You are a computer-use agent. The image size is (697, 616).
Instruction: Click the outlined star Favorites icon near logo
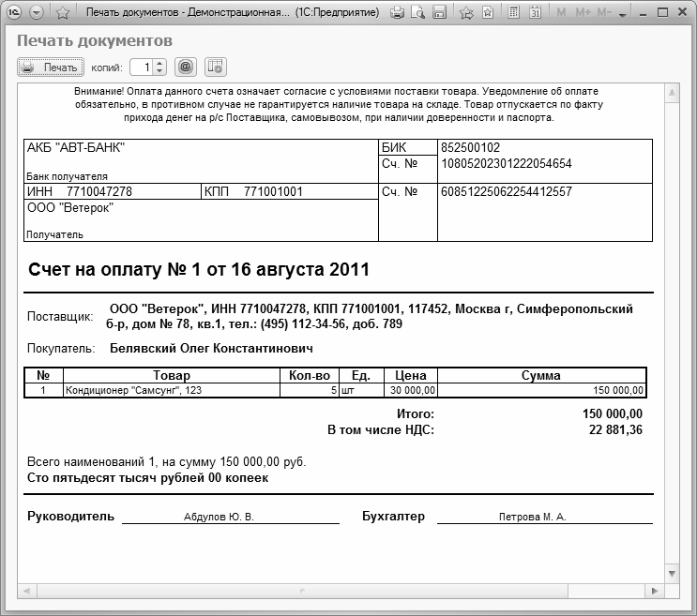(63, 12)
